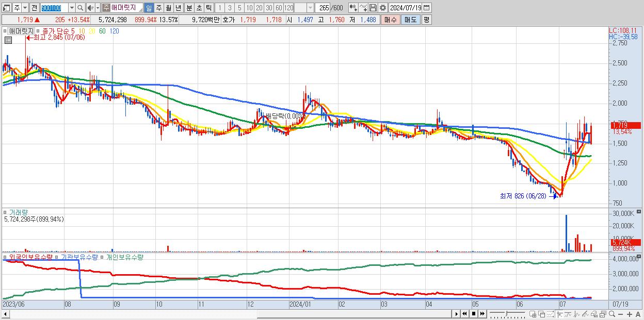Select the 년 yearly period button

tap(178, 8)
